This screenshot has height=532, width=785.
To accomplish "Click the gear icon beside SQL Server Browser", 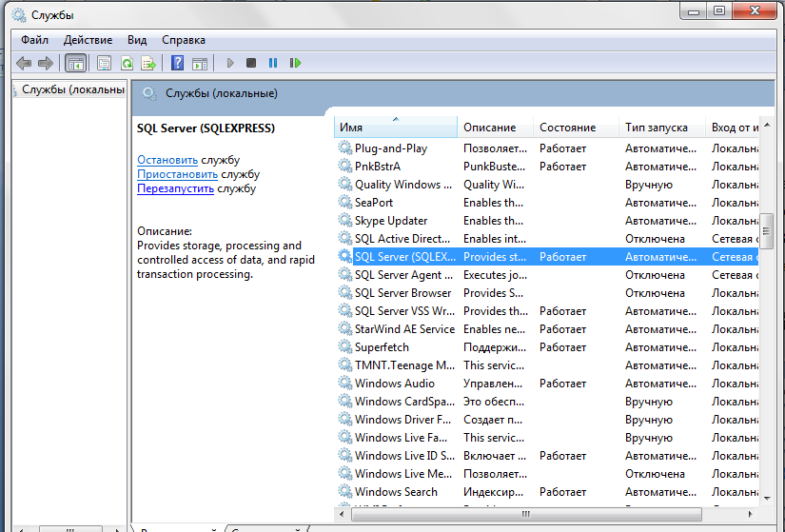I will click(x=345, y=292).
